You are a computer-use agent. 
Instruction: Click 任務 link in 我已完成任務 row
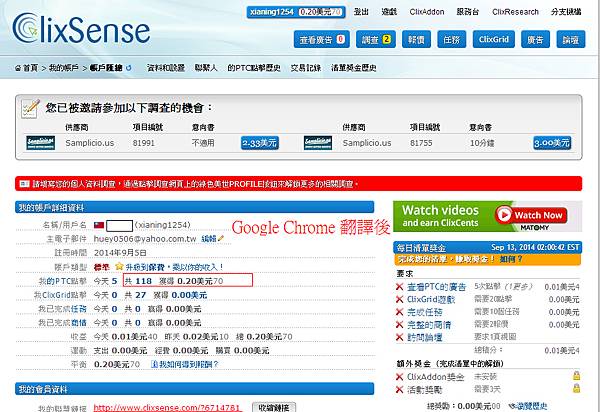click(x=78, y=309)
